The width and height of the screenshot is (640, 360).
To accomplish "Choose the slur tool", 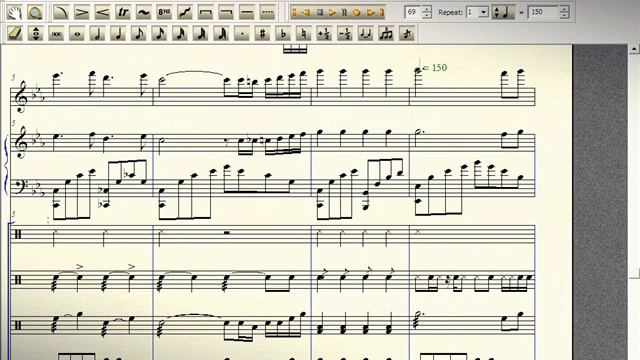I will [x=61, y=12].
